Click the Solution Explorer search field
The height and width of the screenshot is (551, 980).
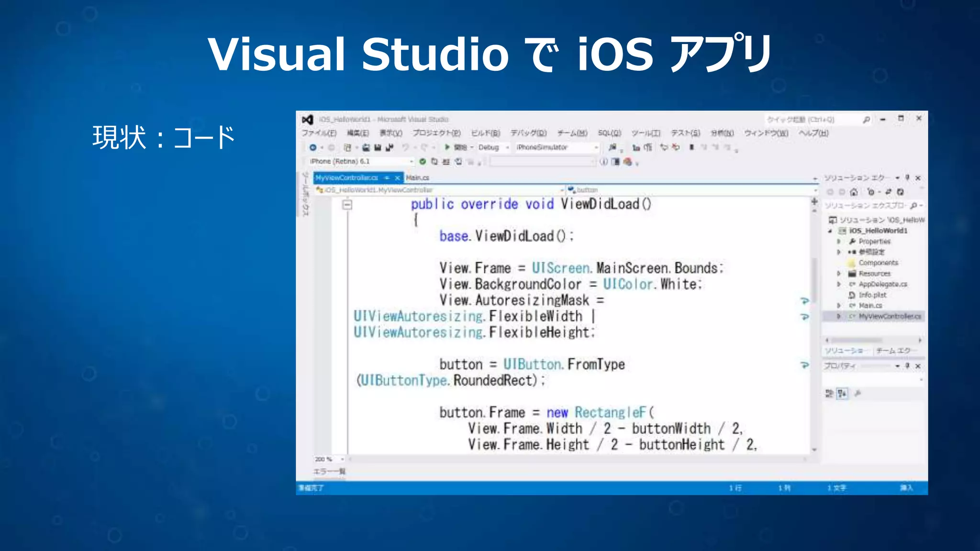tap(873, 206)
